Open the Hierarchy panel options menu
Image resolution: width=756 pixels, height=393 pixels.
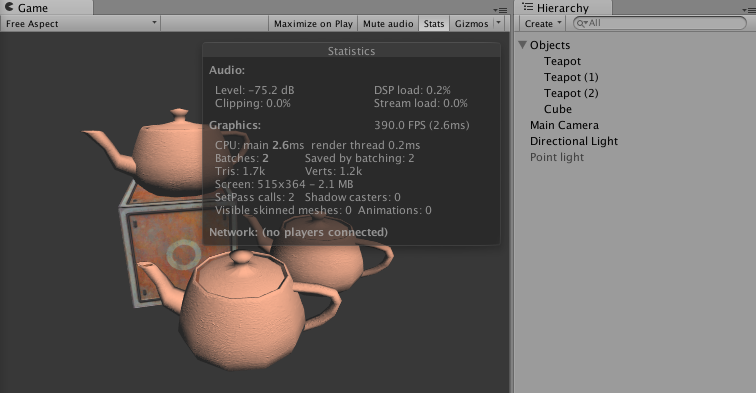(748, 10)
